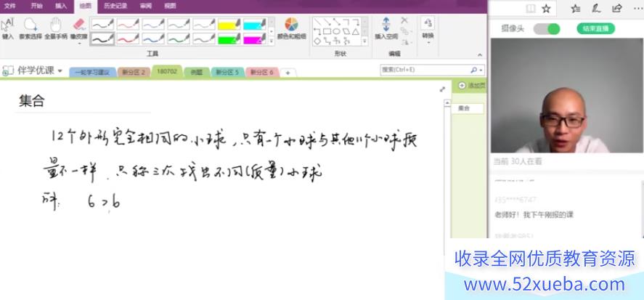Open the 伴学优课 notebook dropdown
This screenshot has height=300, width=644.
point(60,70)
